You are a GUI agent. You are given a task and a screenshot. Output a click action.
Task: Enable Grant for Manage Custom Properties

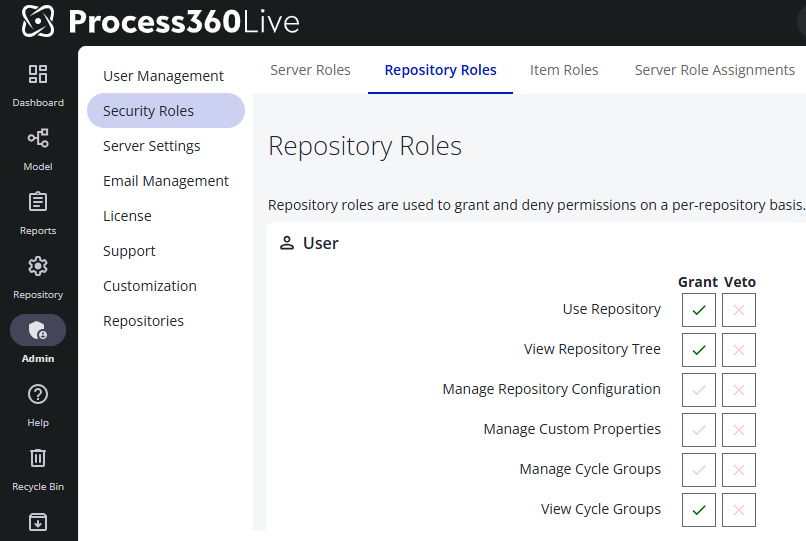[699, 430]
